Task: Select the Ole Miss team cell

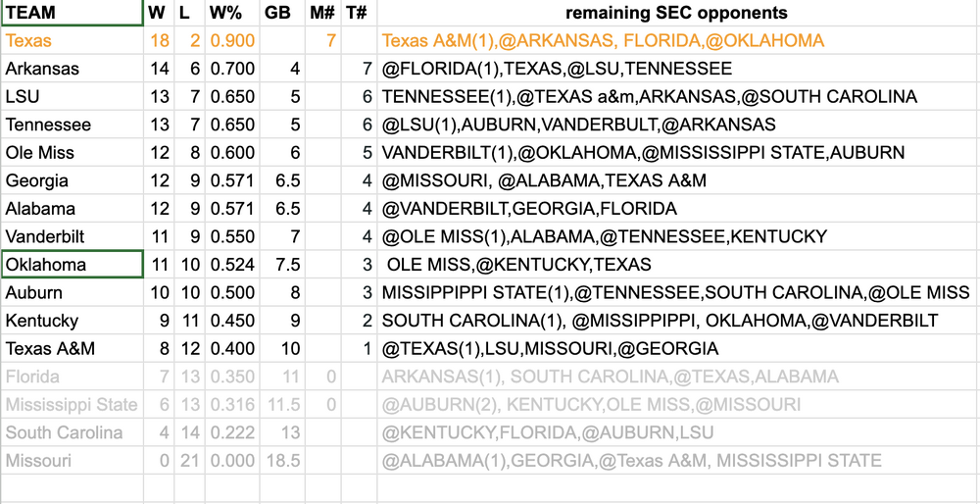Action: [x=71, y=153]
